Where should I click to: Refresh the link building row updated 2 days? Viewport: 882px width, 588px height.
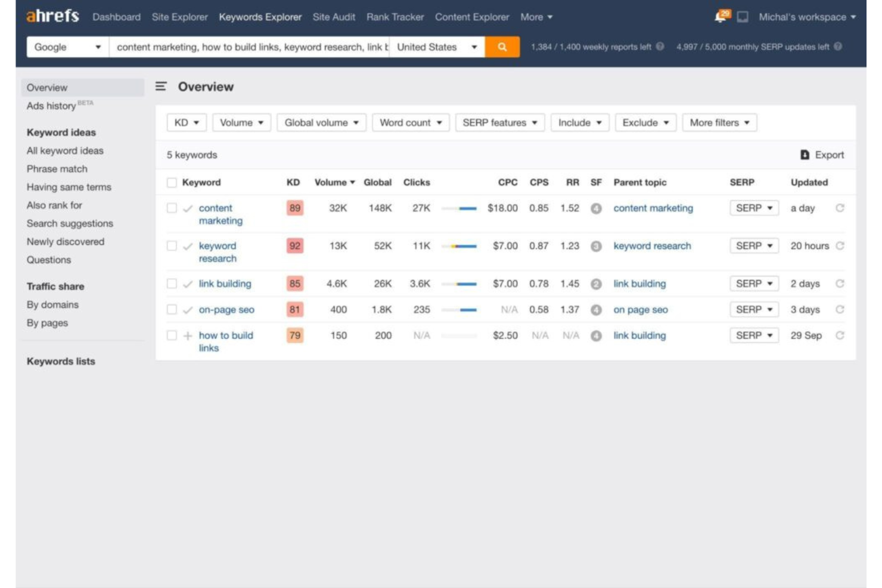coord(840,284)
